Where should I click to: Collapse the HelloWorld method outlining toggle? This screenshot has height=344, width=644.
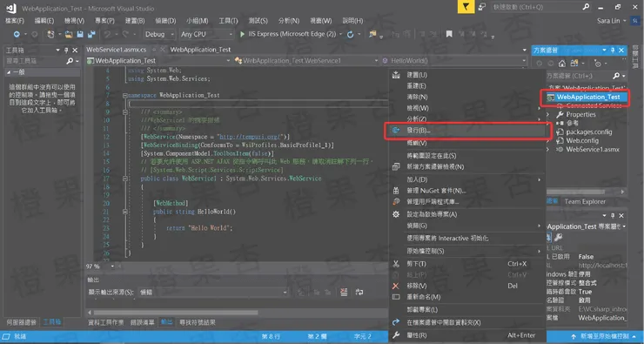point(124,212)
